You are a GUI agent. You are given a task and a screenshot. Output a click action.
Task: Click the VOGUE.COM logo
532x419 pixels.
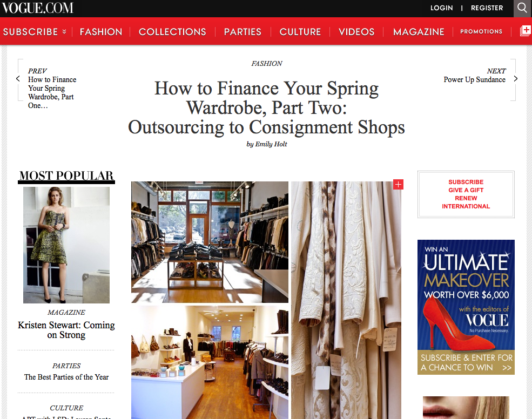coord(37,8)
